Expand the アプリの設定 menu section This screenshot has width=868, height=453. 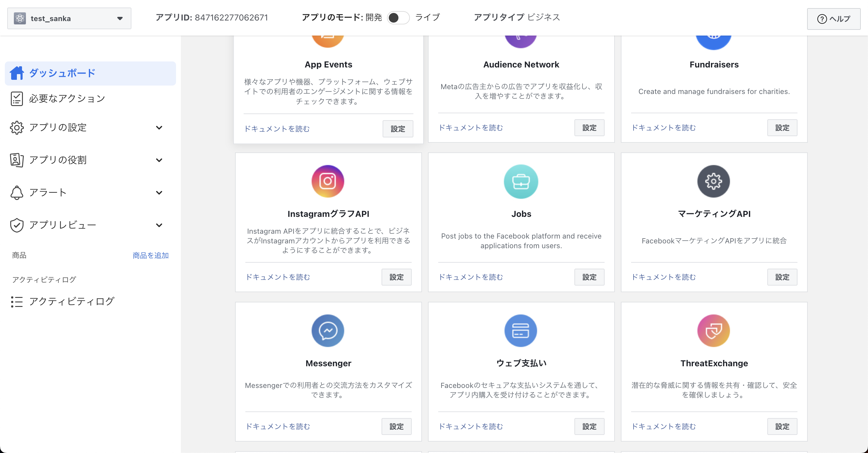point(159,128)
